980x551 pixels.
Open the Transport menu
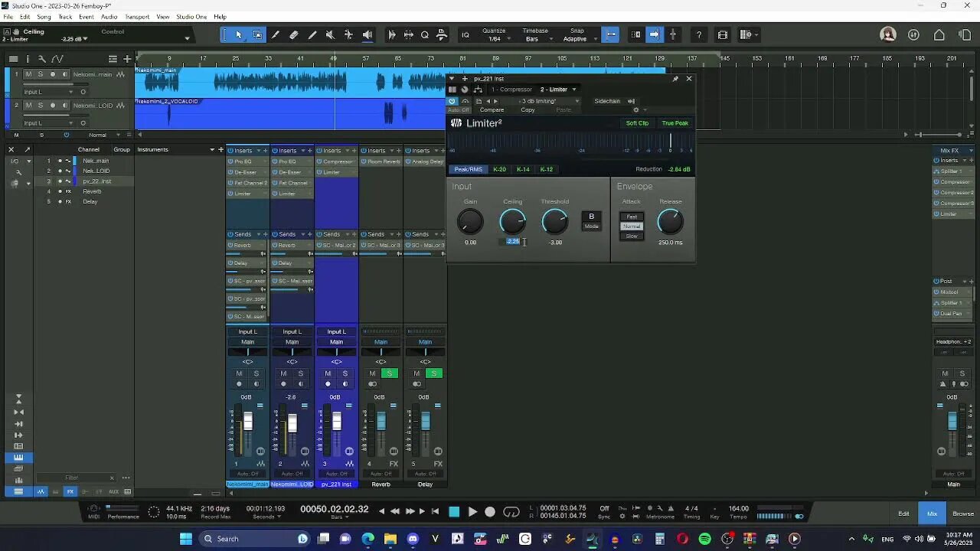click(x=137, y=17)
